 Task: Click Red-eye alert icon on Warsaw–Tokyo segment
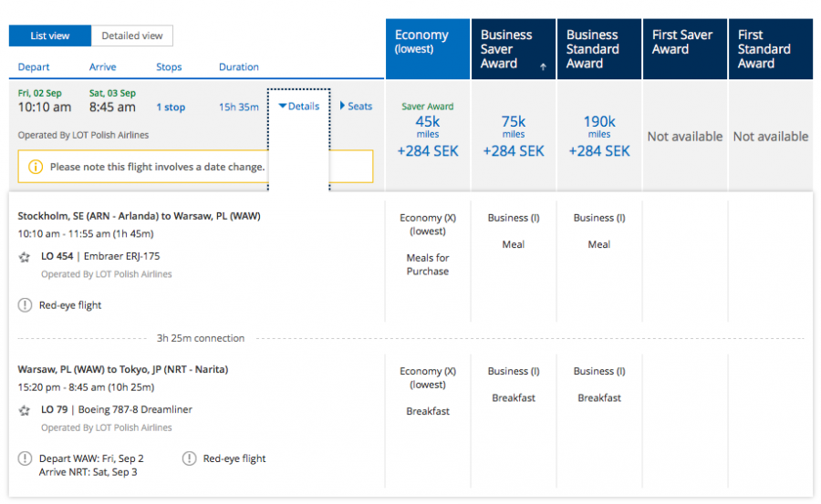point(189,458)
